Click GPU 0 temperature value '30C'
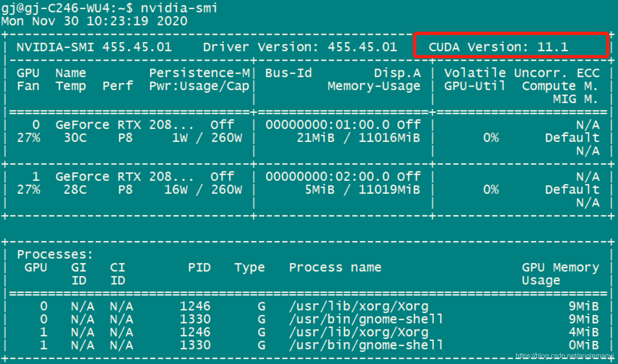 75,137
